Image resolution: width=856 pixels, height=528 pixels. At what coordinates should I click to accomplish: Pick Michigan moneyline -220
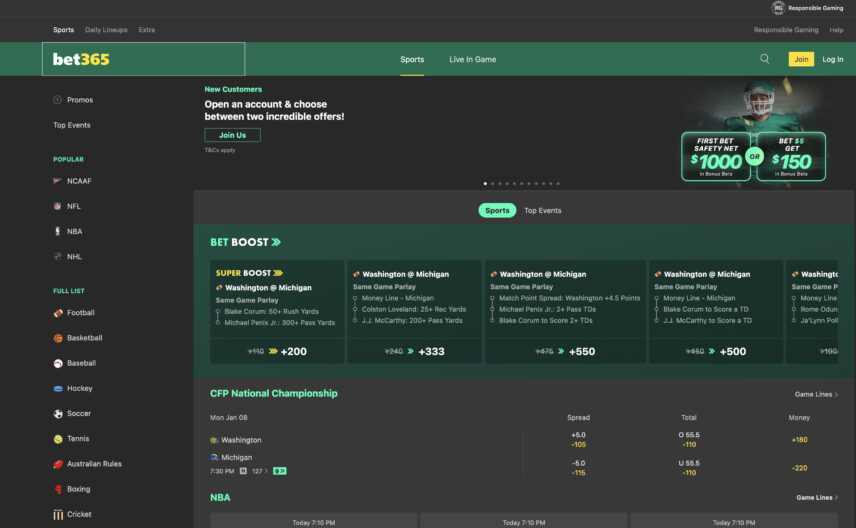pyautogui.click(x=799, y=468)
